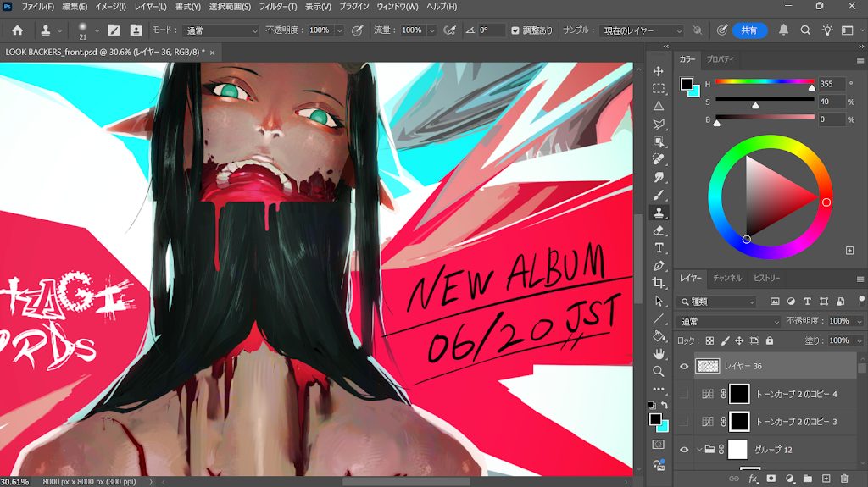868x487 pixels.
Task: Select the Object Selection tool
Action: (658, 141)
